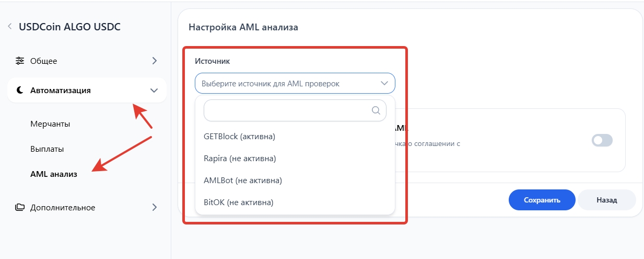The image size is (644, 259).
Task: Click the sliders icon next to Общее
Action: coord(20,61)
